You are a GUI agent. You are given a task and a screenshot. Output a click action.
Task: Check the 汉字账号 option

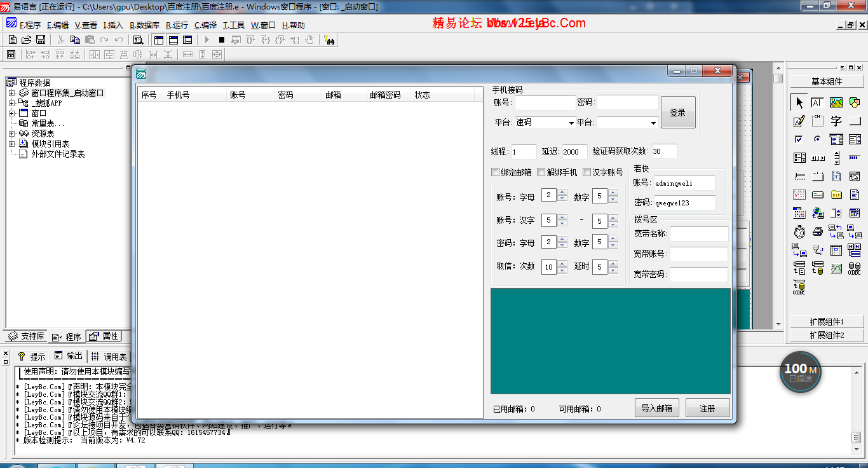coord(587,172)
